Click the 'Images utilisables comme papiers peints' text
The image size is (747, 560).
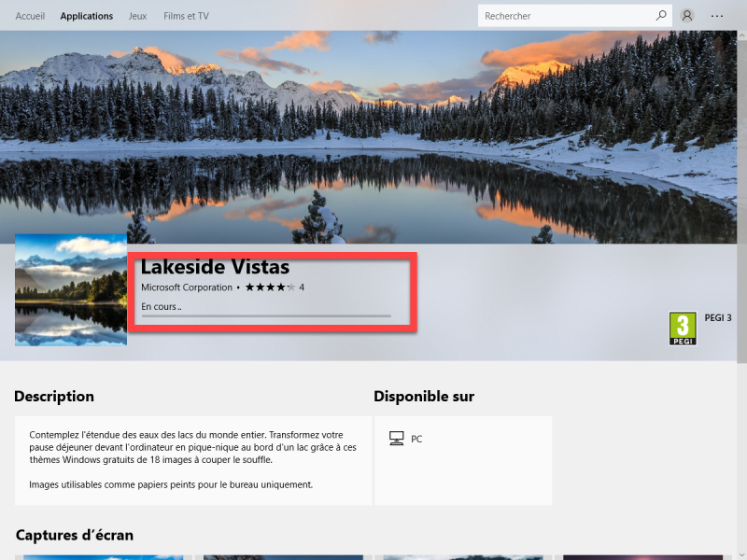tap(171, 484)
